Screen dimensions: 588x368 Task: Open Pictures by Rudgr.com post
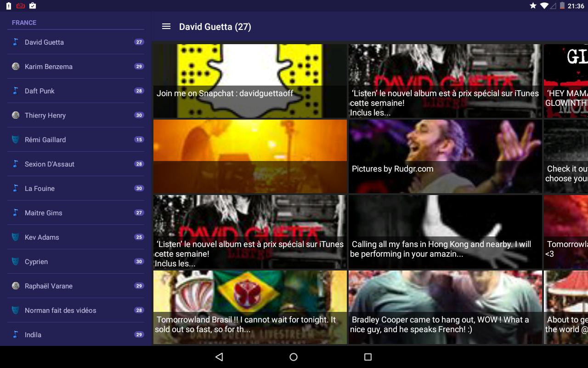445,156
